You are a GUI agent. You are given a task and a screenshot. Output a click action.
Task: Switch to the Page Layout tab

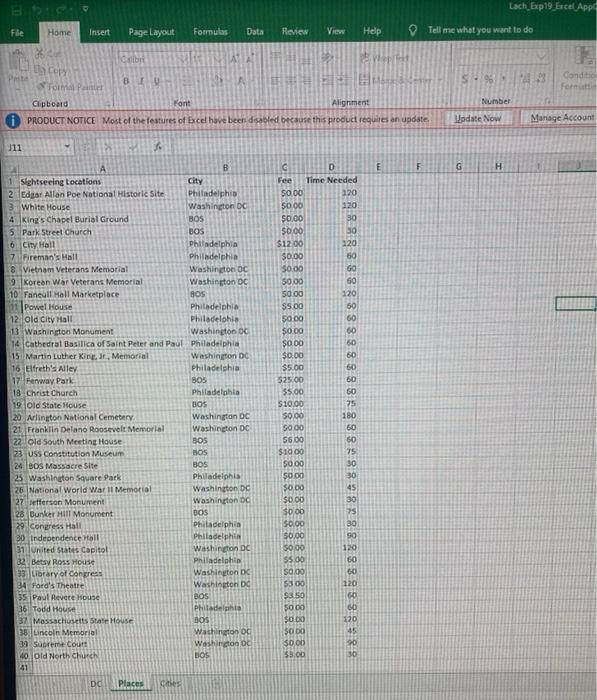[151, 32]
